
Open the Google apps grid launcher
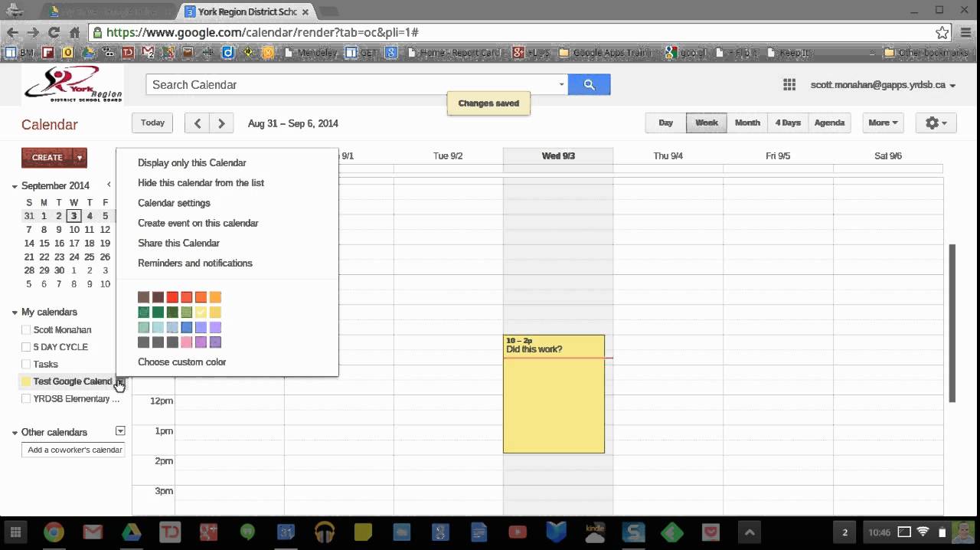point(789,85)
